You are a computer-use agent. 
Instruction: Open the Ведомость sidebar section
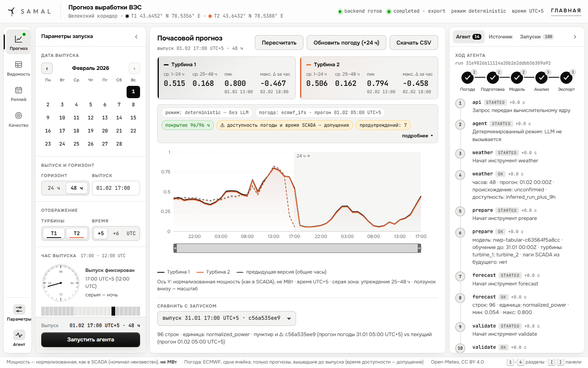(x=18, y=68)
